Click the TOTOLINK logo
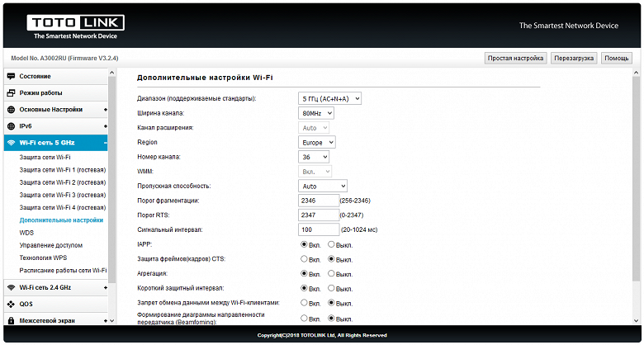This screenshot has height=345, width=644. [76, 27]
